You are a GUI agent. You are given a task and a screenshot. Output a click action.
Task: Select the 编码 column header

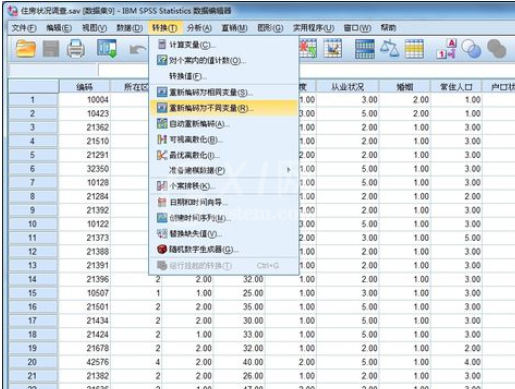(85, 87)
